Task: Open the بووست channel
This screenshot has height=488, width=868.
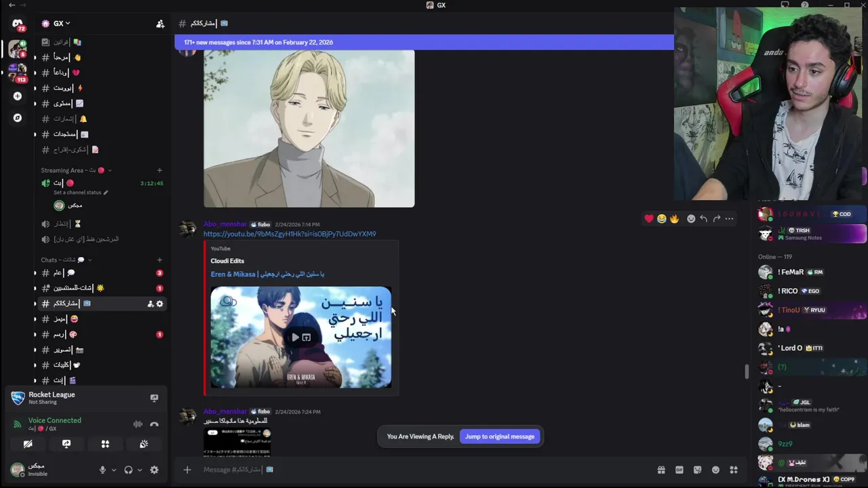Action: point(102,88)
